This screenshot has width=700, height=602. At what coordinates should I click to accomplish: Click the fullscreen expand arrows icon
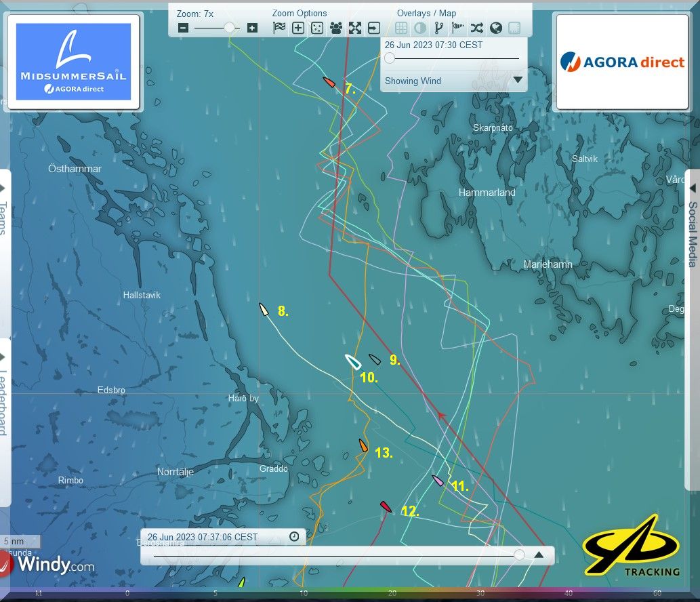tap(355, 28)
